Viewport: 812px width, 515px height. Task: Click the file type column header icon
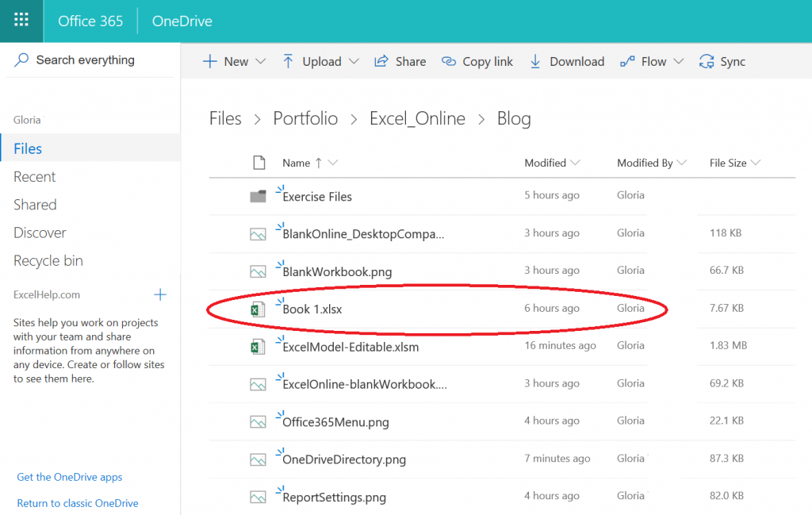(258, 163)
